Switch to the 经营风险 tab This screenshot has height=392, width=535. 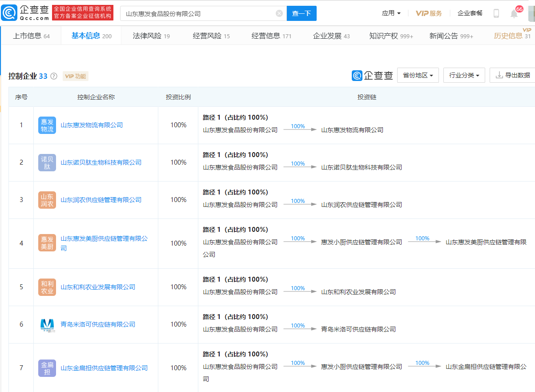pyautogui.click(x=211, y=36)
